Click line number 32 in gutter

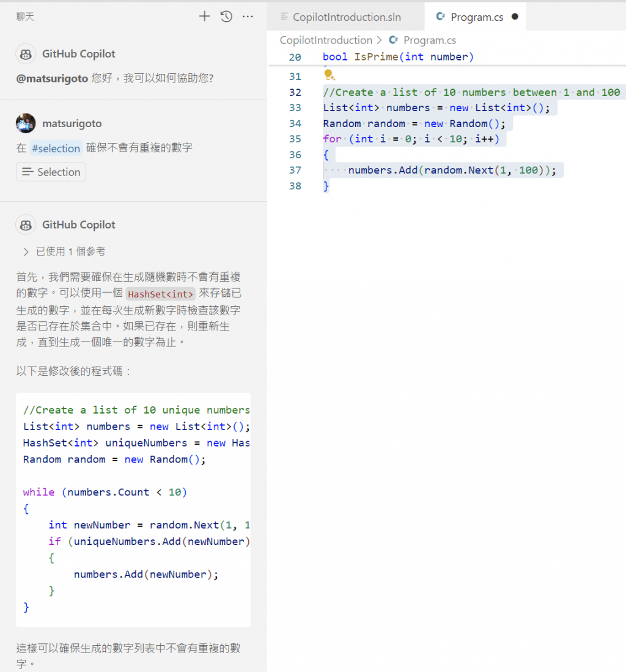295,92
